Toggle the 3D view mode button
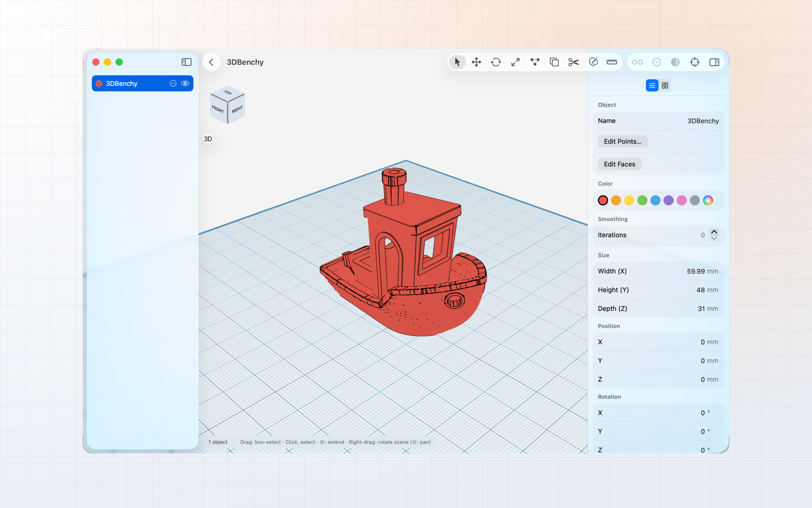Viewport: 812px width, 508px height. coord(208,139)
